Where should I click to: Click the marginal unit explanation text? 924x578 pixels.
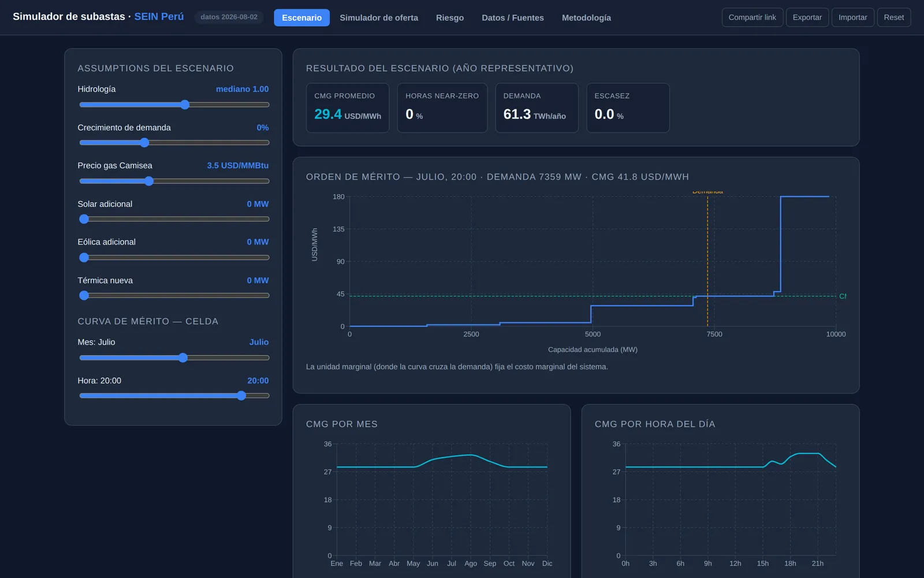click(x=457, y=367)
